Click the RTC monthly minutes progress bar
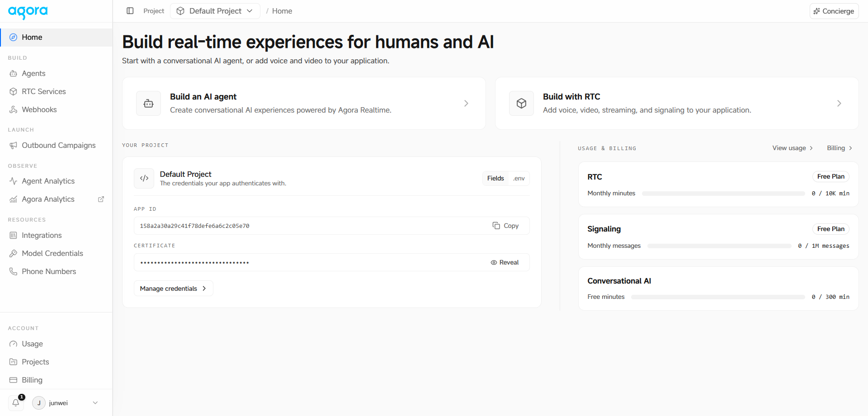 pos(723,194)
